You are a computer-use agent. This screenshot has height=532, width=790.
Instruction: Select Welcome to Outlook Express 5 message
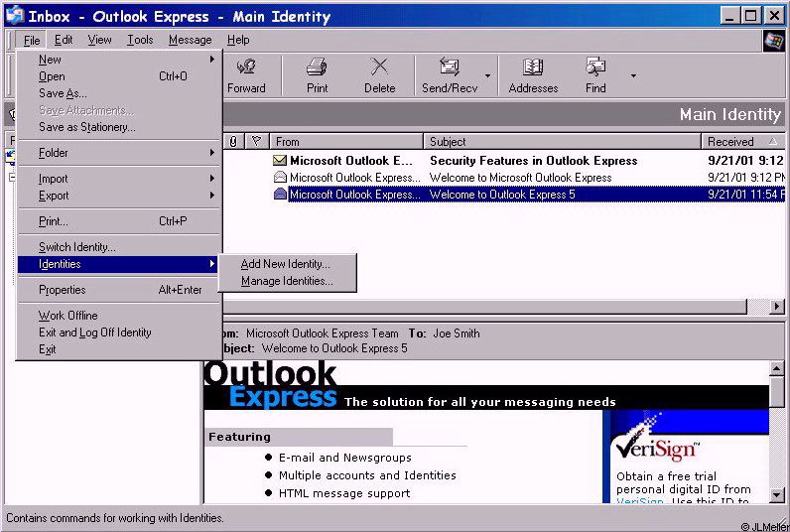(x=504, y=194)
